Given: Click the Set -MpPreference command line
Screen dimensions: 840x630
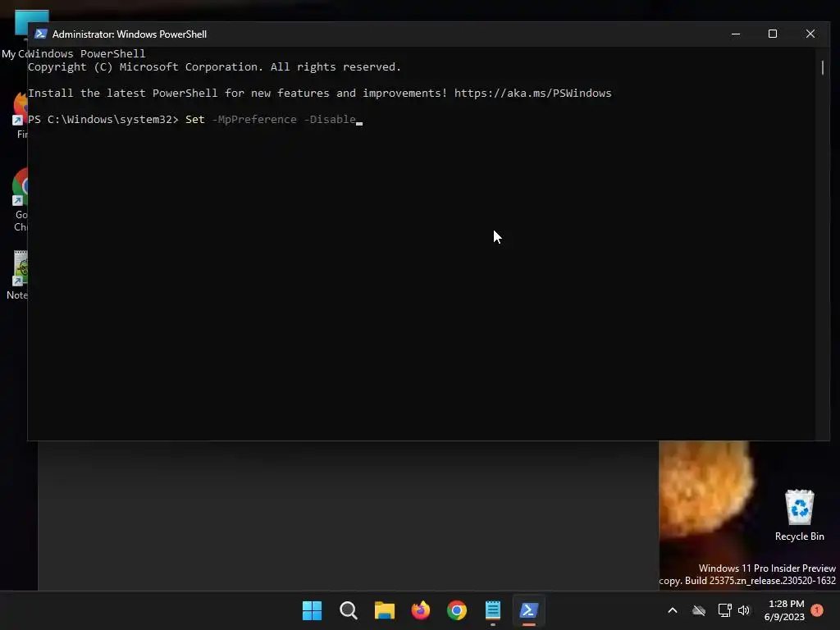Looking at the screenshot, I should [x=271, y=120].
